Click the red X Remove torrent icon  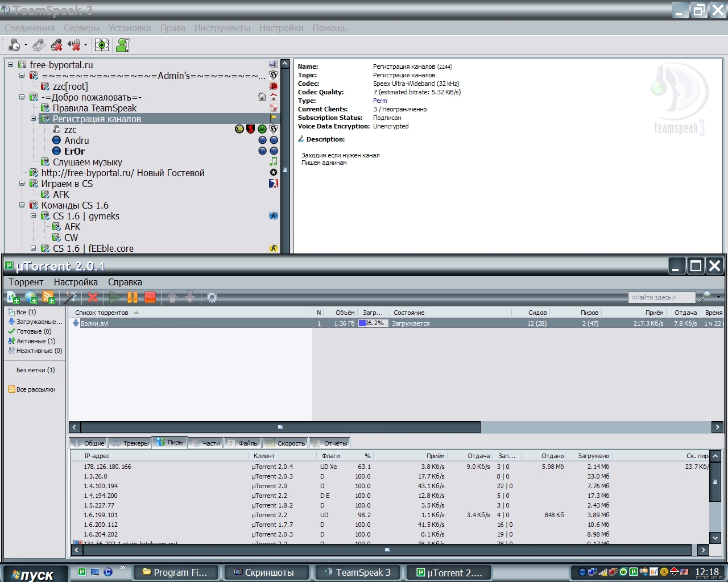[x=93, y=297]
